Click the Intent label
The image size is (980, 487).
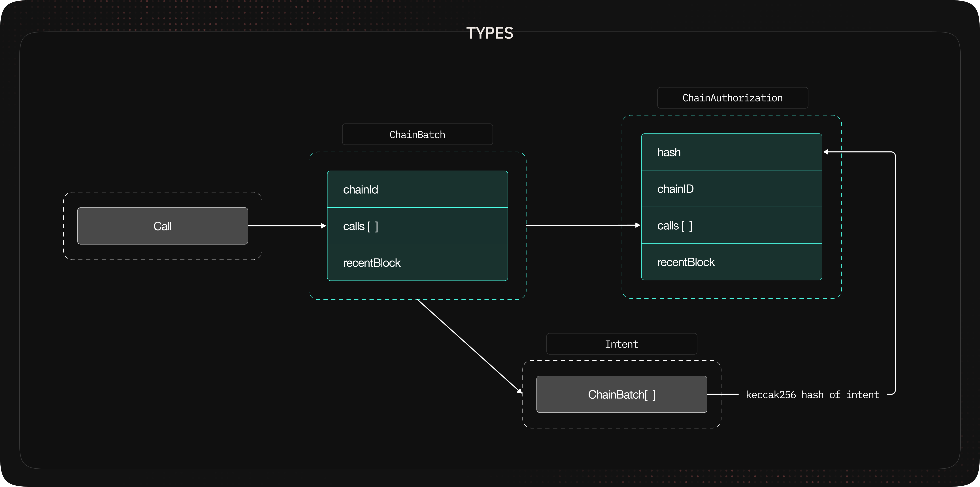pos(622,344)
